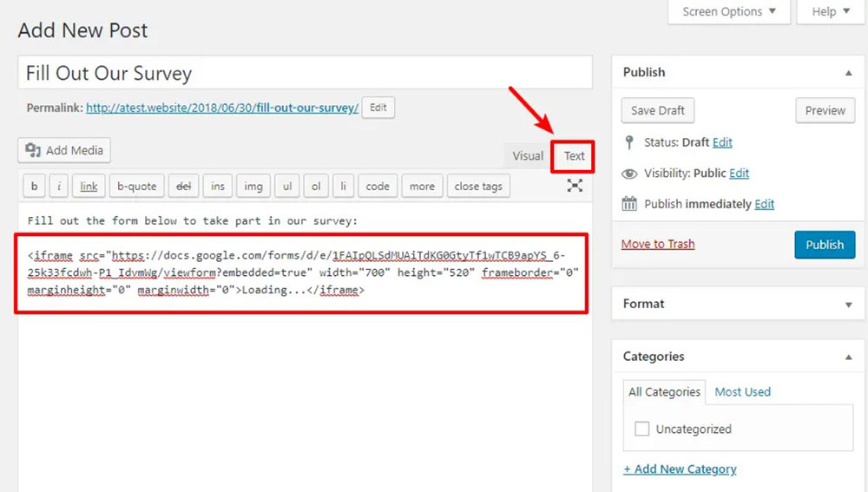Viewport: 868px width, 492px height.
Task: Collapse the Publish panel
Action: [848, 73]
